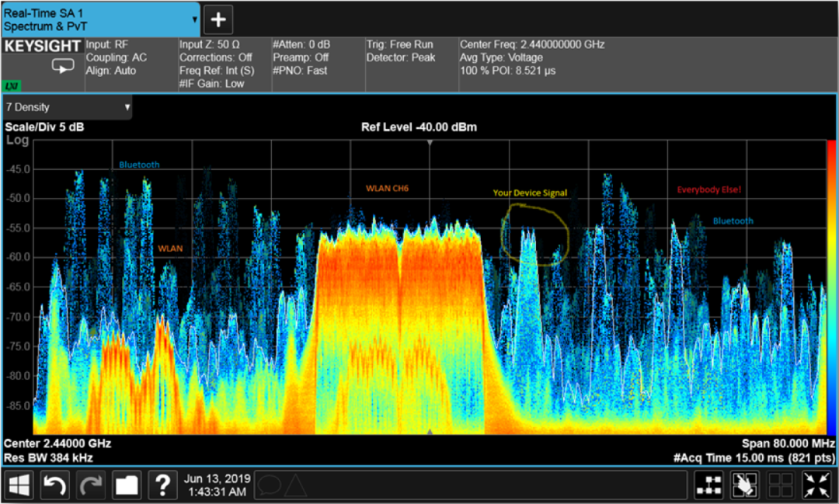Undo the last action

[54, 485]
